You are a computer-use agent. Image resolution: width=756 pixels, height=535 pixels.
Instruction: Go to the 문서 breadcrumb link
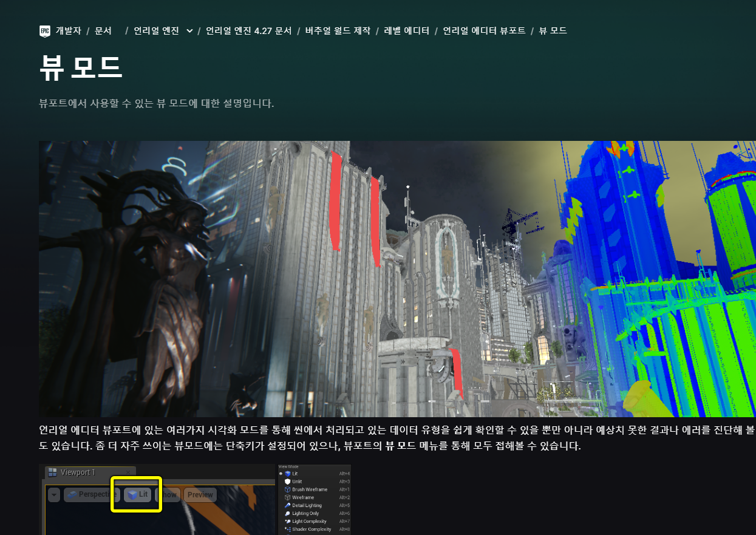(103, 30)
